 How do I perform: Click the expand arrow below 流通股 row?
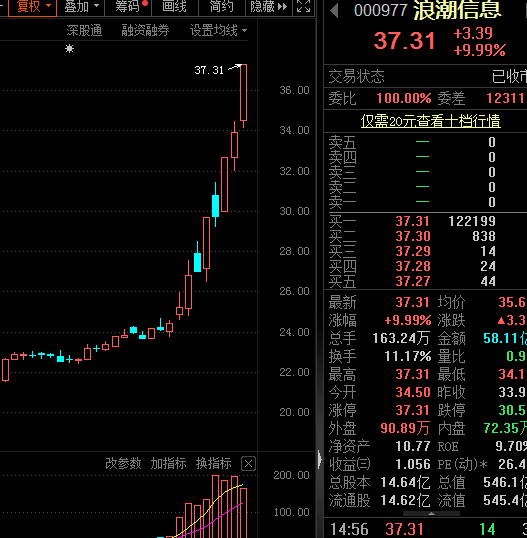coord(431,514)
